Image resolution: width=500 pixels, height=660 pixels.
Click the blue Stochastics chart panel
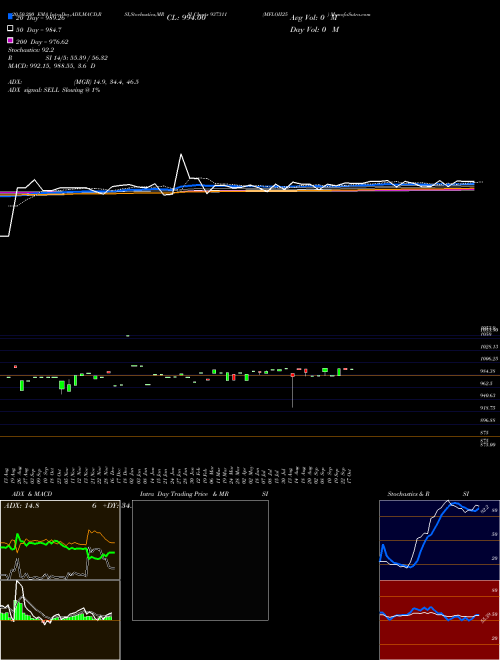pyautogui.click(x=439, y=540)
